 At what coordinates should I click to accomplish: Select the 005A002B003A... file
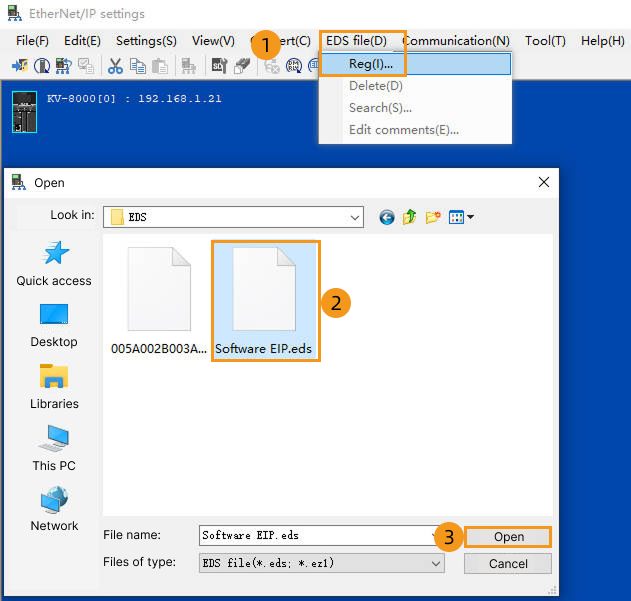pyautogui.click(x=159, y=301)
